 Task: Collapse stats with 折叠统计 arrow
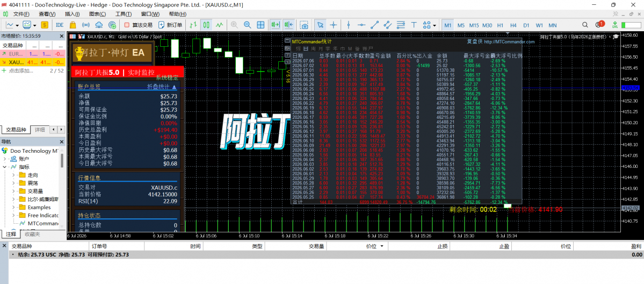162,87
